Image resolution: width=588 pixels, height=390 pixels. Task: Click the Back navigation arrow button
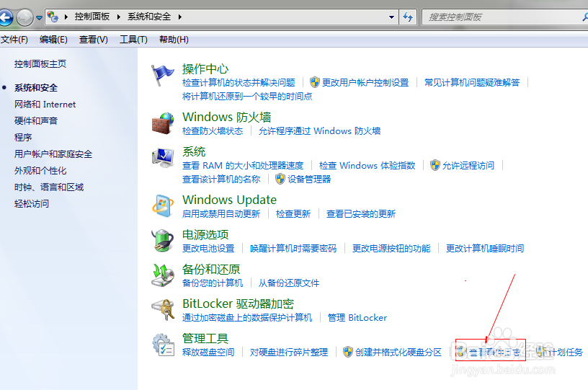pos(5,17)
